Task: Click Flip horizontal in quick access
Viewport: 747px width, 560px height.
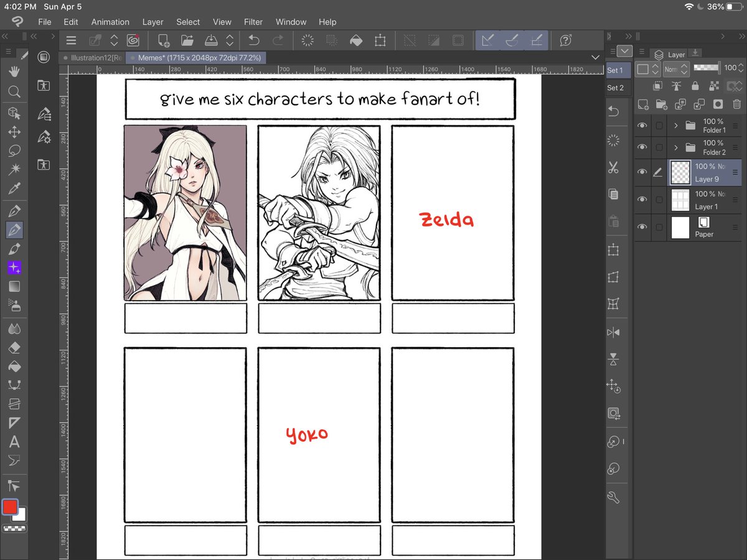Action: pyautogui.click(x=613, y=332)
